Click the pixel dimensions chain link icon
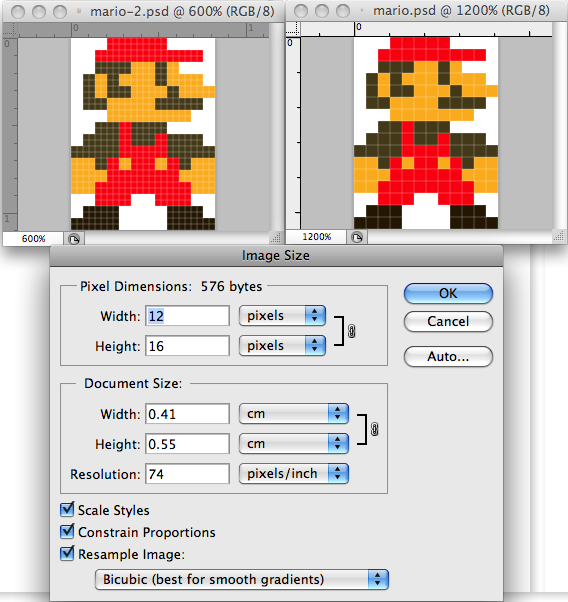Image resolution: width=568 pixels, height=602 pixels. click(x=351, y=331)
